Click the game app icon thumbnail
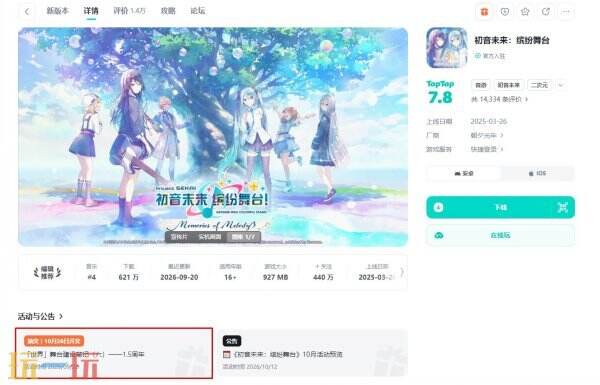600x385 pixels. (447, 48)
